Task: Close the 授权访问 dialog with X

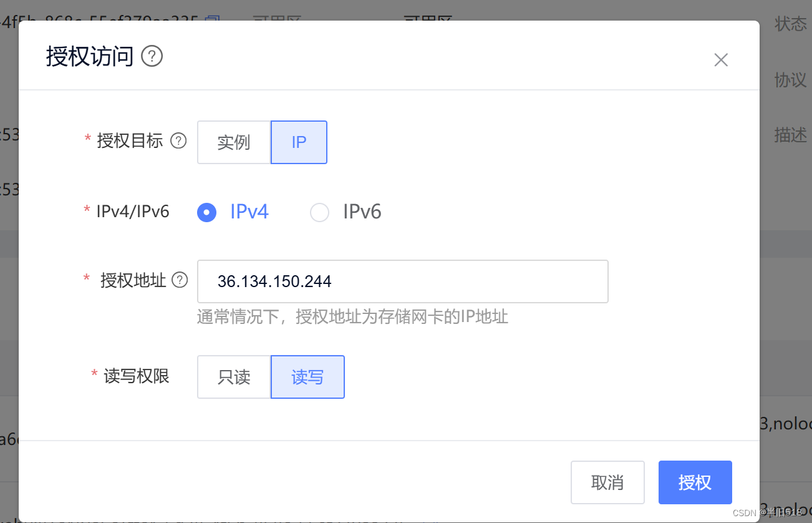Action: 721,60
